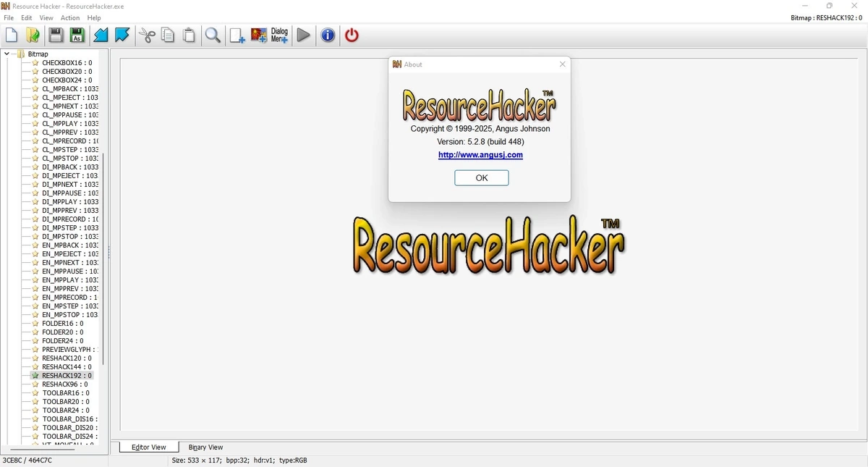Image resolution: width=868 pixels, height=467 pixels.
Task: Select highlighted tree item RESHACK192 : 0
Action: click(67, 376)
